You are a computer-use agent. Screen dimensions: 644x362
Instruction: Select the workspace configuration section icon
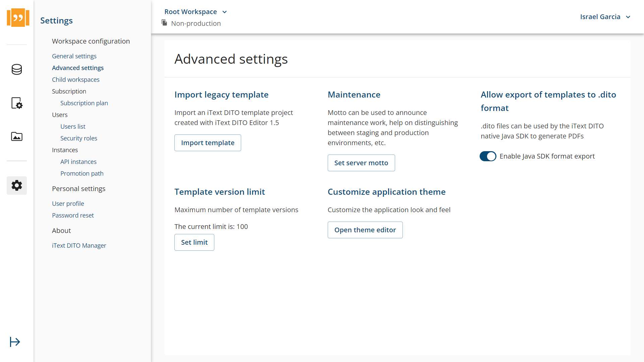[16, 186]
